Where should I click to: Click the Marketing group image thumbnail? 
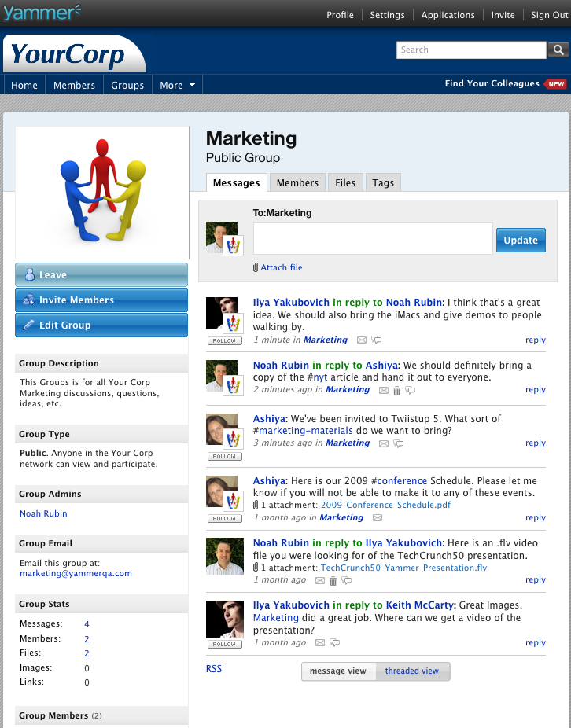(102, 193)
